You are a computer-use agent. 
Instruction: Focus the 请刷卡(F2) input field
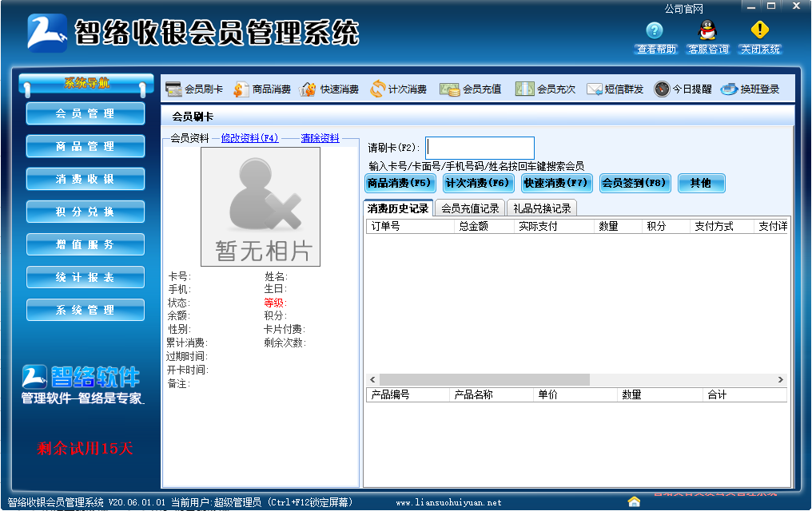tap(480, 148)
